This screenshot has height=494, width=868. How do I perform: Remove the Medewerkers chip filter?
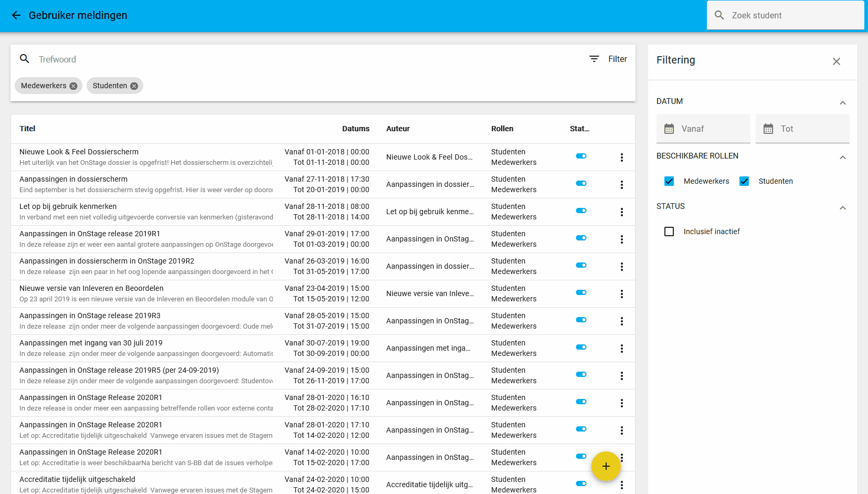[73, 86]
